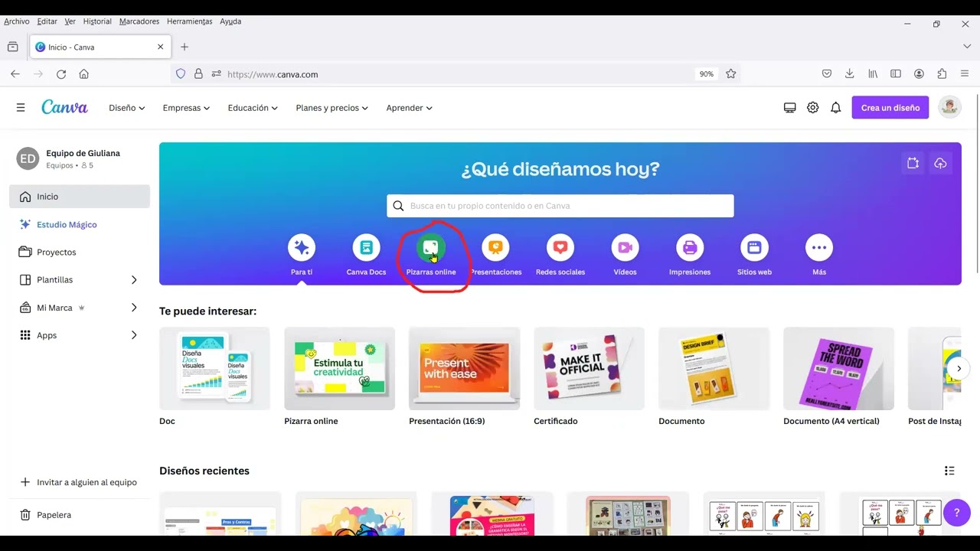The height and width of the screenshot is (551, 980).
Task: Open Papelera in the sidebar
Action: (80, 515)
